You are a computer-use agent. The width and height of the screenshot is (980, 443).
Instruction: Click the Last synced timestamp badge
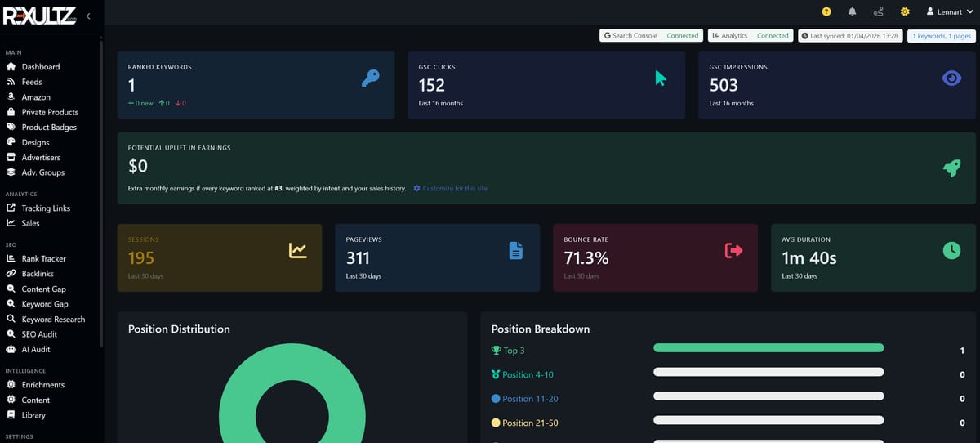(850, 36)
